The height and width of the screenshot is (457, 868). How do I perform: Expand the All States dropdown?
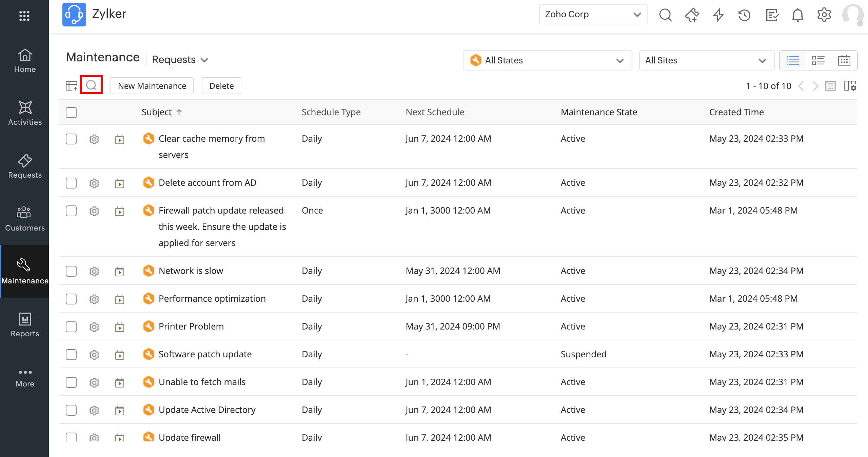tap(547, 60)
